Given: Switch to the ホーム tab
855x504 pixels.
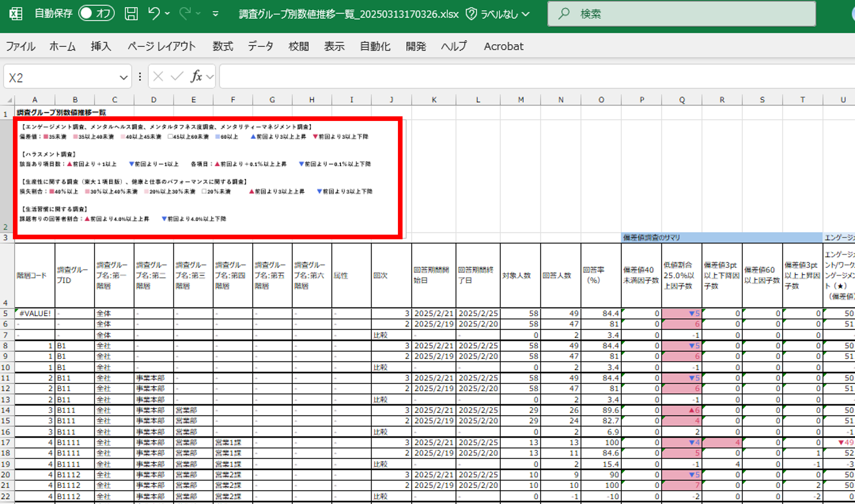Looking at the screenshot, I should click(62, 46).
